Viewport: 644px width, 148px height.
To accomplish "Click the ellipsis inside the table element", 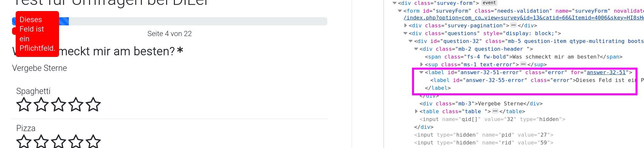I will pyautogui.click(x=495, y=111).
